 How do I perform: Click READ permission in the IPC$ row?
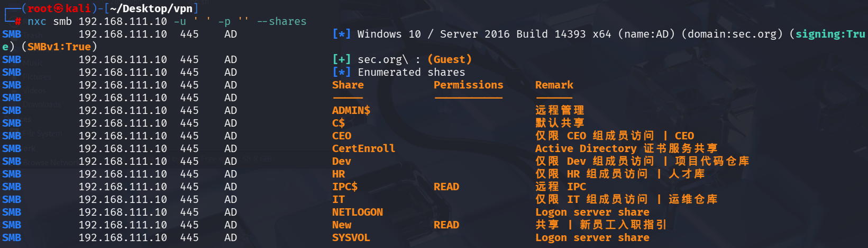click(x=446, y=187)
